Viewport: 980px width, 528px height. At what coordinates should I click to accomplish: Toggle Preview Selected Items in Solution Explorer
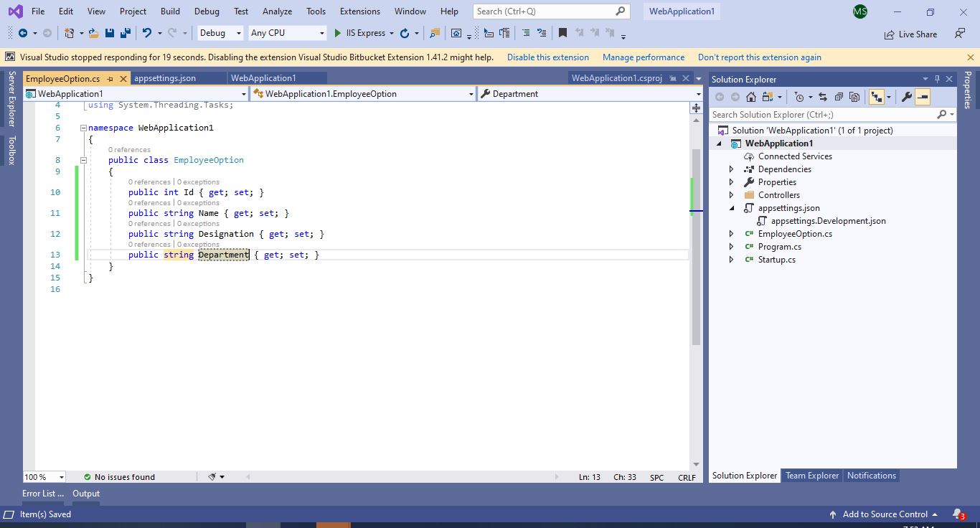854,96
